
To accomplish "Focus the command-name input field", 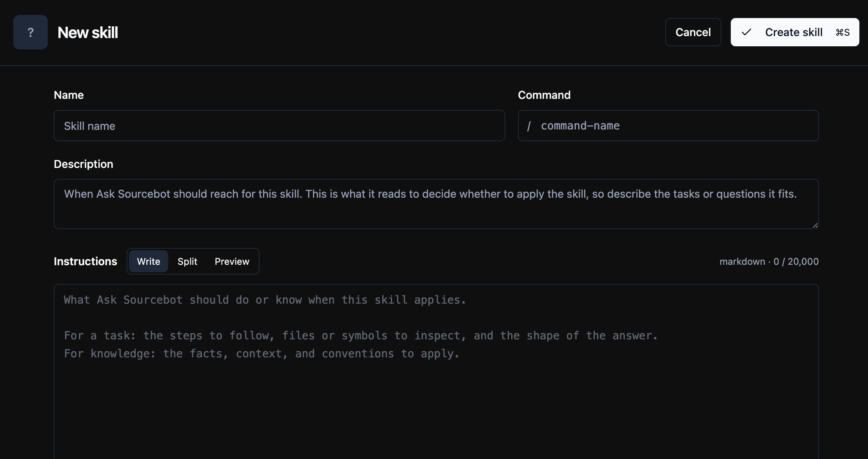I will (x=668, y=126).
